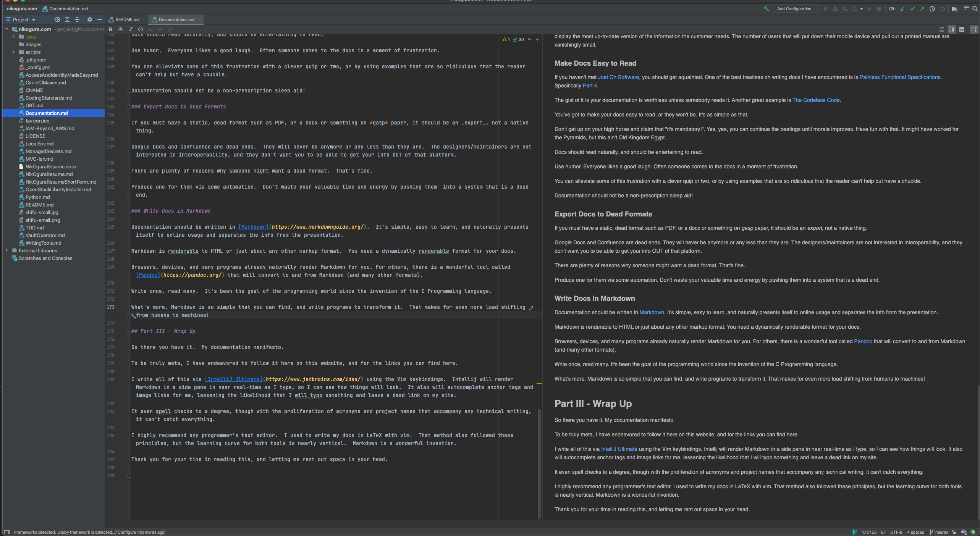Viewport: 980px width, 536px height.
Task: Open WritingTools.md in project tree
Action: click(x=43, y=243)
